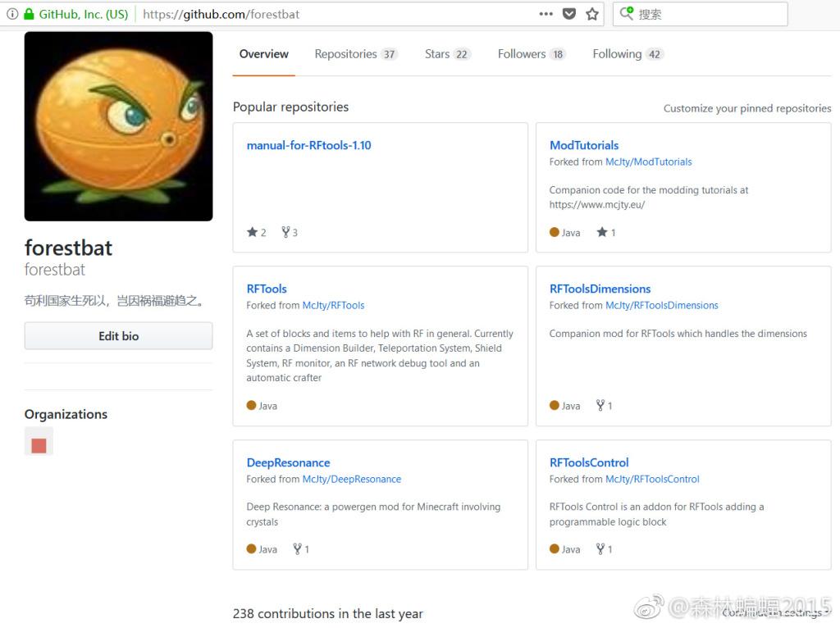Click the fork count on RFToolsDimensions card
Viewport: 840px width, 628px height.
tap(605, 406)
